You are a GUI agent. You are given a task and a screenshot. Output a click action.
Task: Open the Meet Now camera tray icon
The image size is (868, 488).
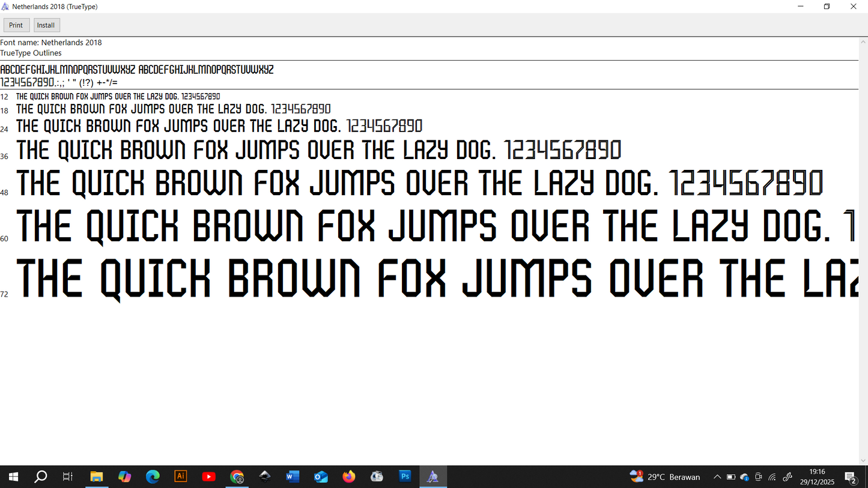(759, 477)
